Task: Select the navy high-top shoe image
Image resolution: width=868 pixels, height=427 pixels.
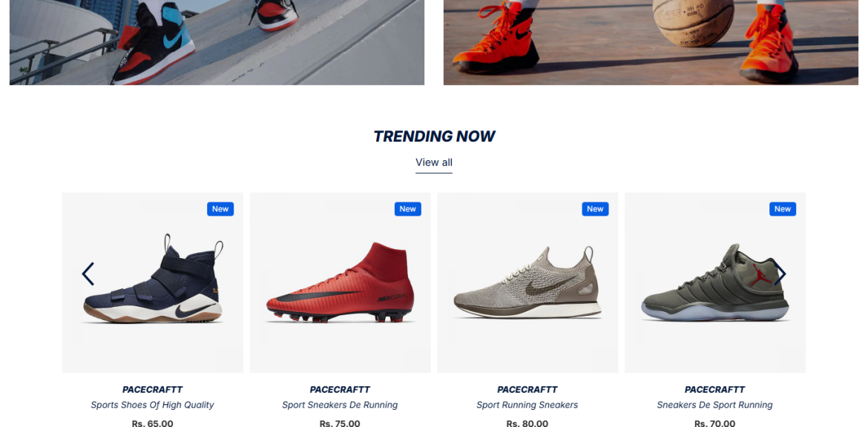Action: point(153,282)
